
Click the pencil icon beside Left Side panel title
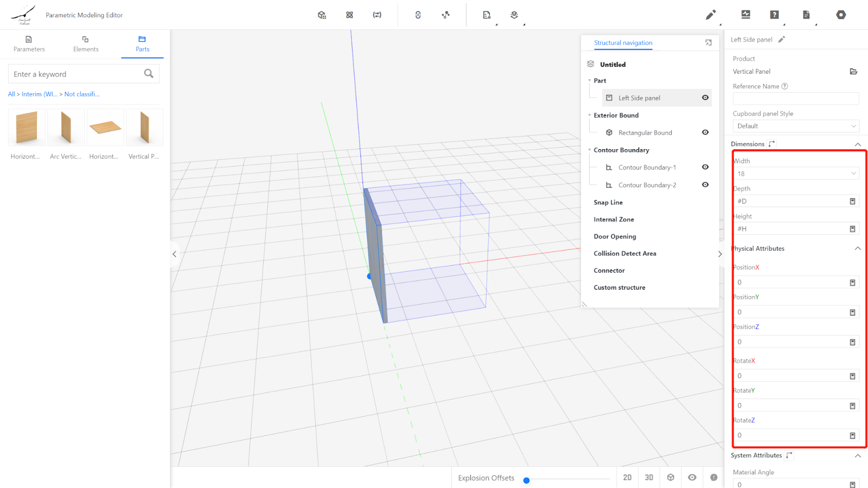tap(782, 40)
